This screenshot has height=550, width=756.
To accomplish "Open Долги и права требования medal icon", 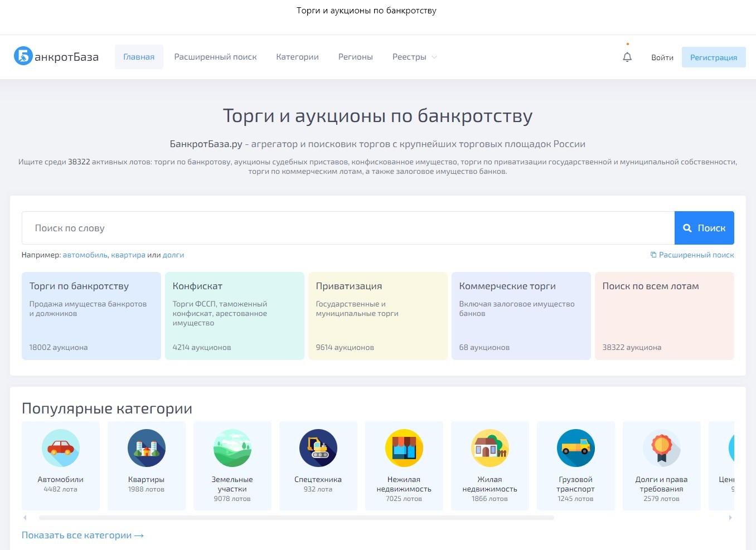I will point(662,448).
